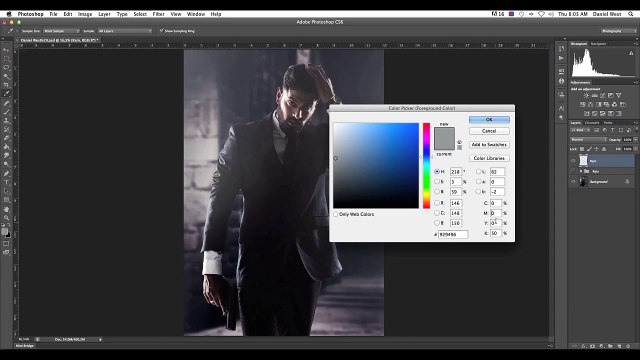Viewport: 640px width, 360px height.
Task: Open the layer blend mode Normal dropdown
Action: click(x=589, y=140)
